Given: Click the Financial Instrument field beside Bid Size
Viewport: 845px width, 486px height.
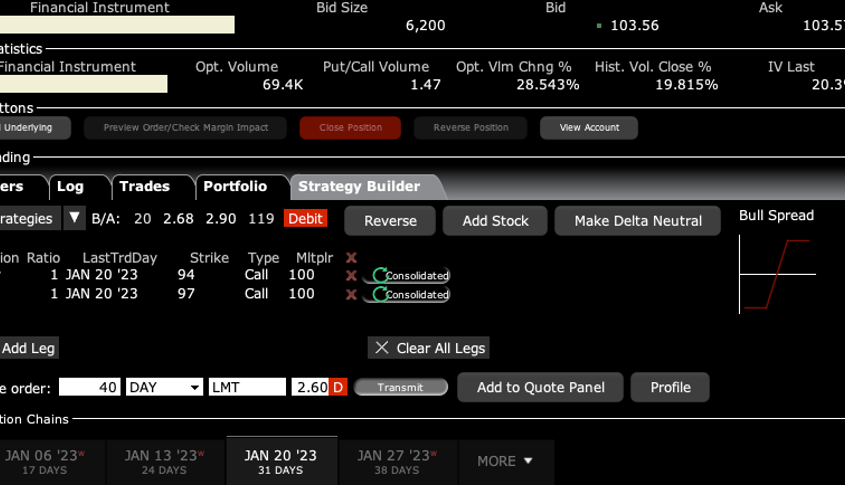Looking at the screenshot, I should pyautogui.click(x=117, y=25).
